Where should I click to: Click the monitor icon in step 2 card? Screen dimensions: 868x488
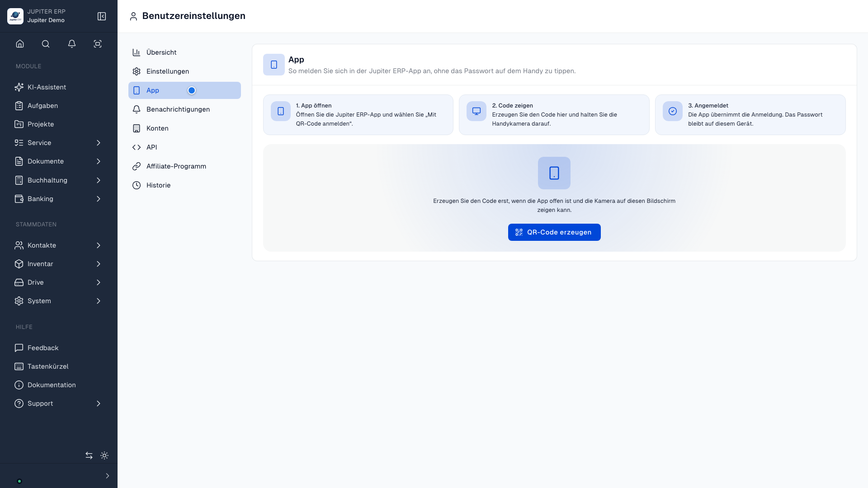point(476,111)
